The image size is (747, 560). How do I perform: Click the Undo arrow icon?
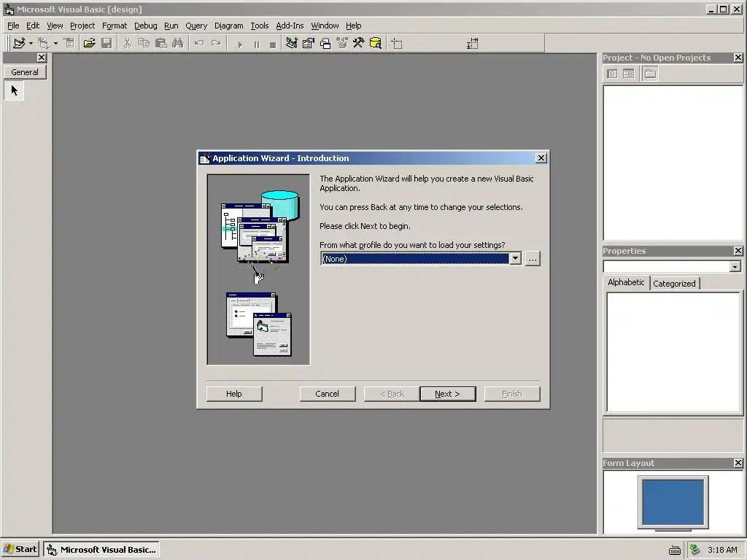pyautogui.click(x=199, y=43)
